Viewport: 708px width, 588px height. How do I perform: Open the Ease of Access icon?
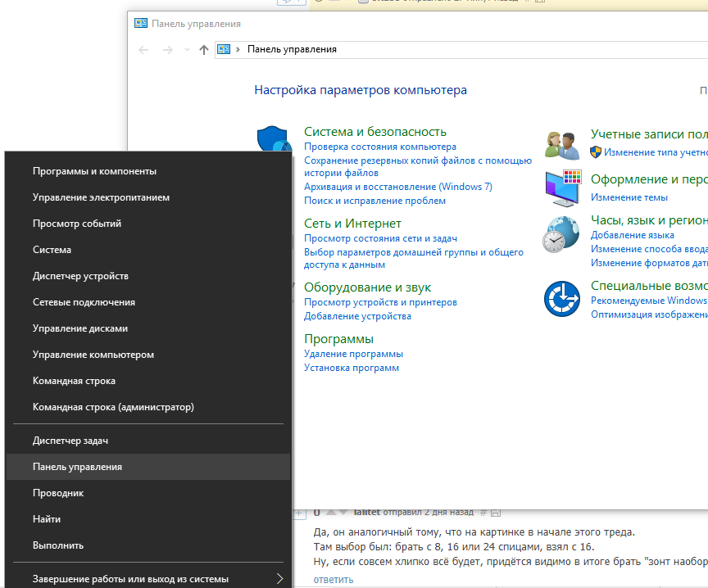562,298
